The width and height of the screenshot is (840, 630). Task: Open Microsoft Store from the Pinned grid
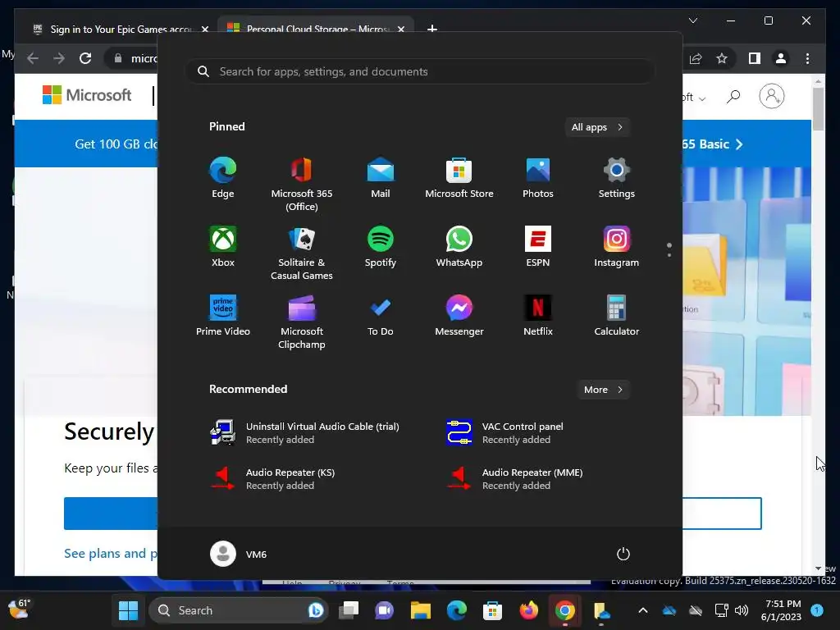(x=459, y=178)
